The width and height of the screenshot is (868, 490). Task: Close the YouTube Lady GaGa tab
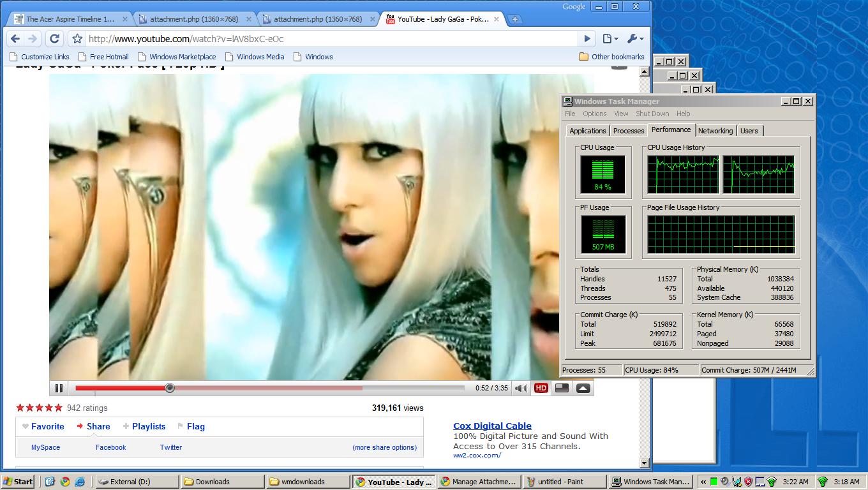tap(497, 19)
